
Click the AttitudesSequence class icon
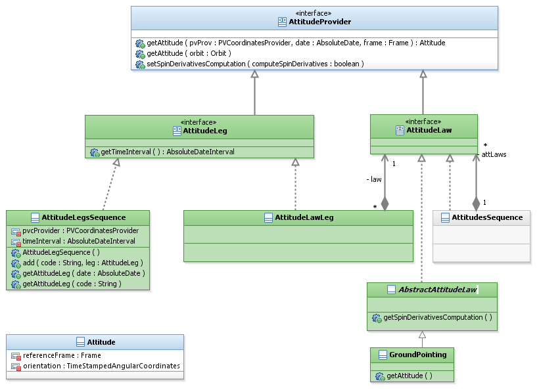tap(446, 217)
